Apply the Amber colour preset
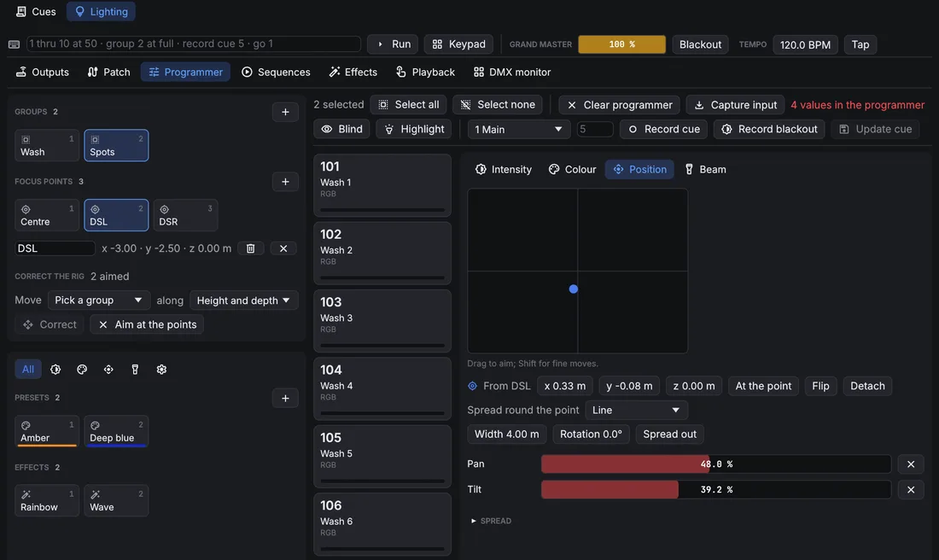Screen dimensions: 939x560 (x=47, y=432)
